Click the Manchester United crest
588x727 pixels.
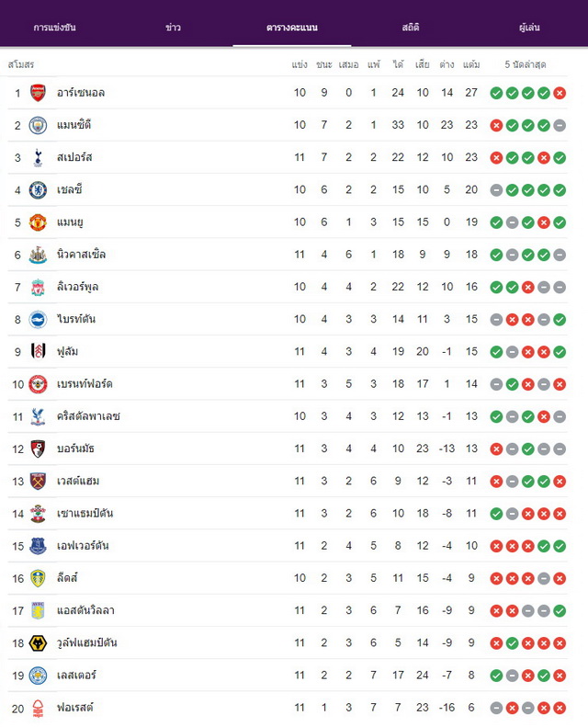(x=38, y=222)
